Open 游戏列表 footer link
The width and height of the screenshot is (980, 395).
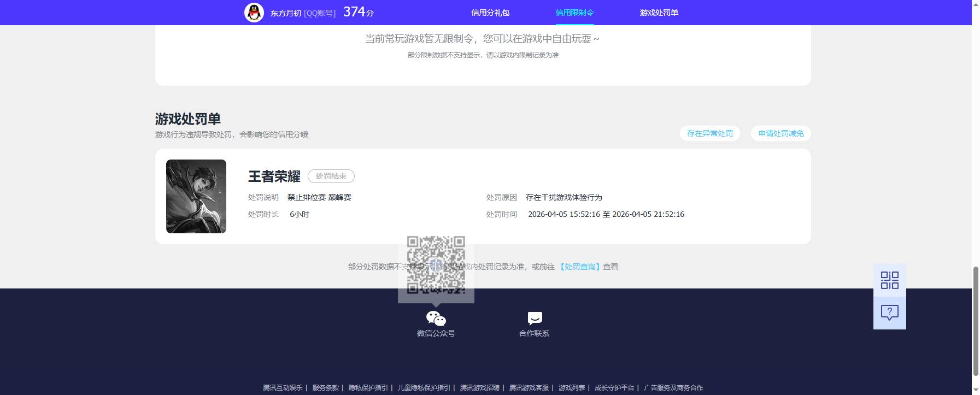tap(572, 388)
